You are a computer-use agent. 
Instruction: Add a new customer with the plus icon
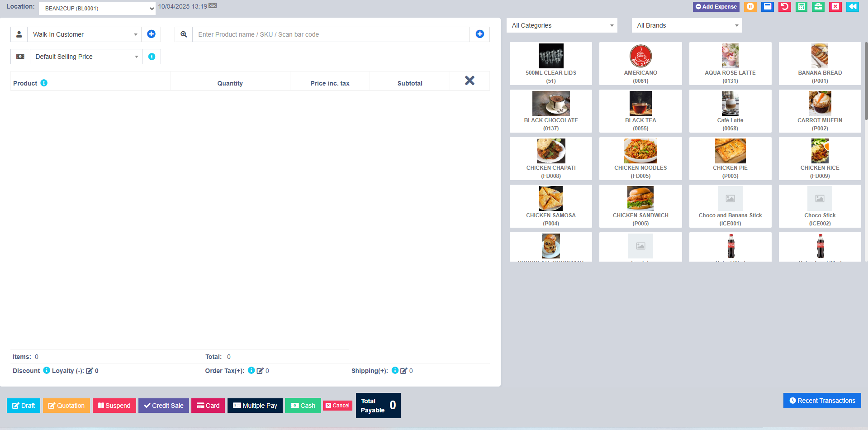tap(151, 34)
